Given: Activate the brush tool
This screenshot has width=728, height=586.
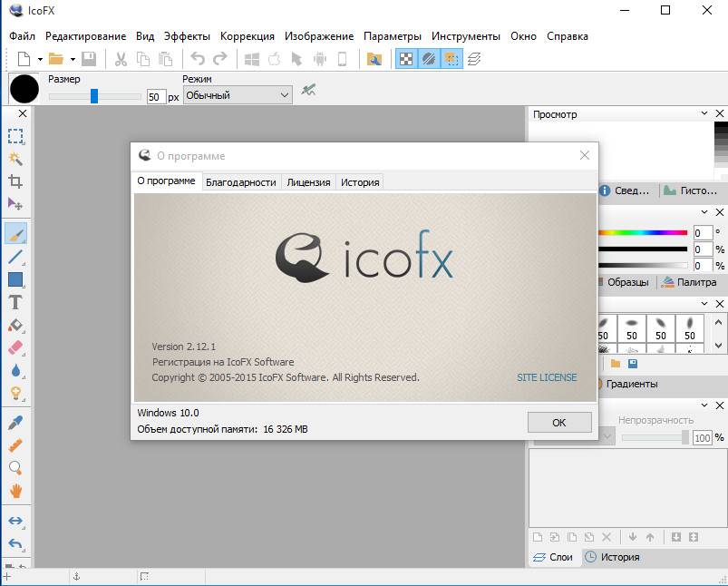Looking at the screenshot, I should click(15, 233).
